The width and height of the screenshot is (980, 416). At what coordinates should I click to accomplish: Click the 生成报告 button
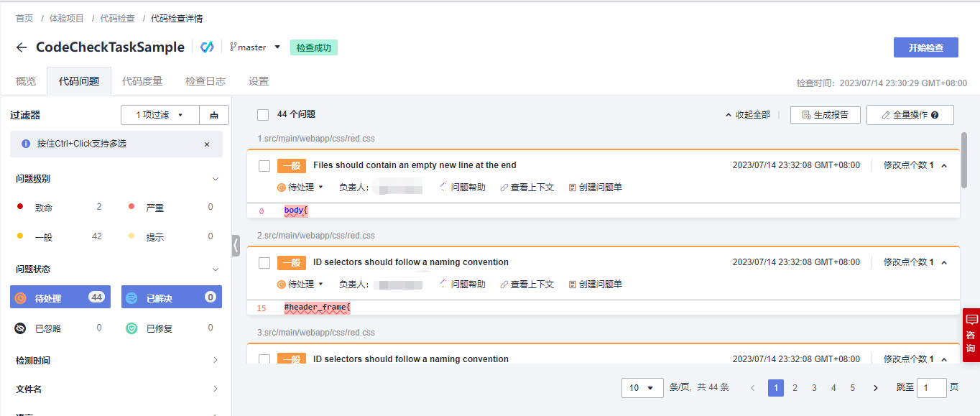(x=825, y=115)
